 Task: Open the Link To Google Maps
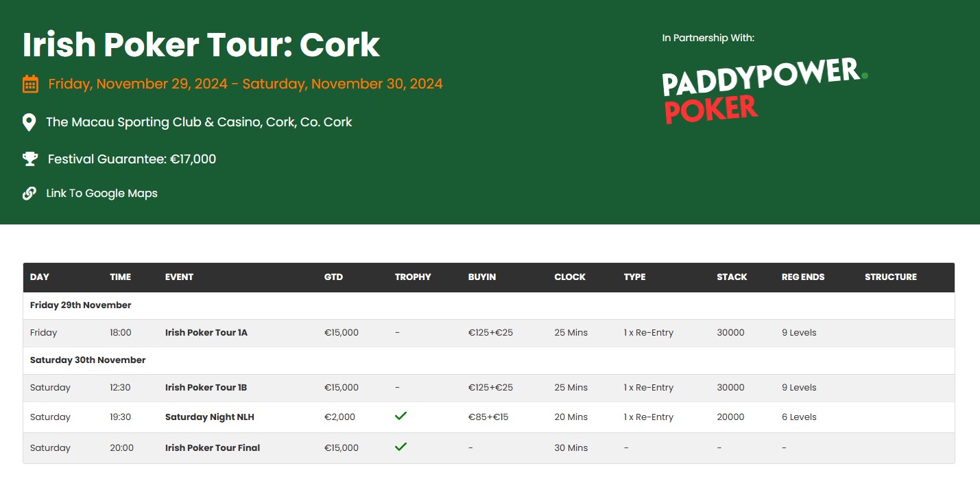[101, 194]
